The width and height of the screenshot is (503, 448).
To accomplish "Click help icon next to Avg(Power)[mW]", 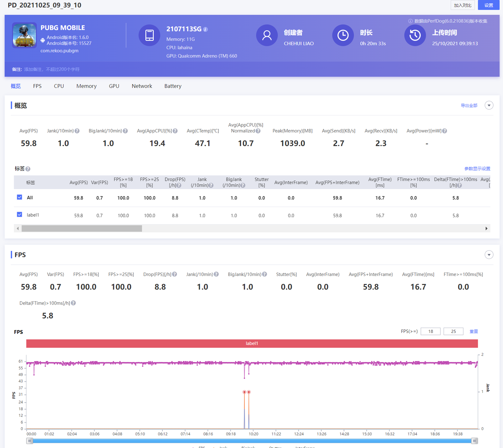I will [x=445, y=131].
